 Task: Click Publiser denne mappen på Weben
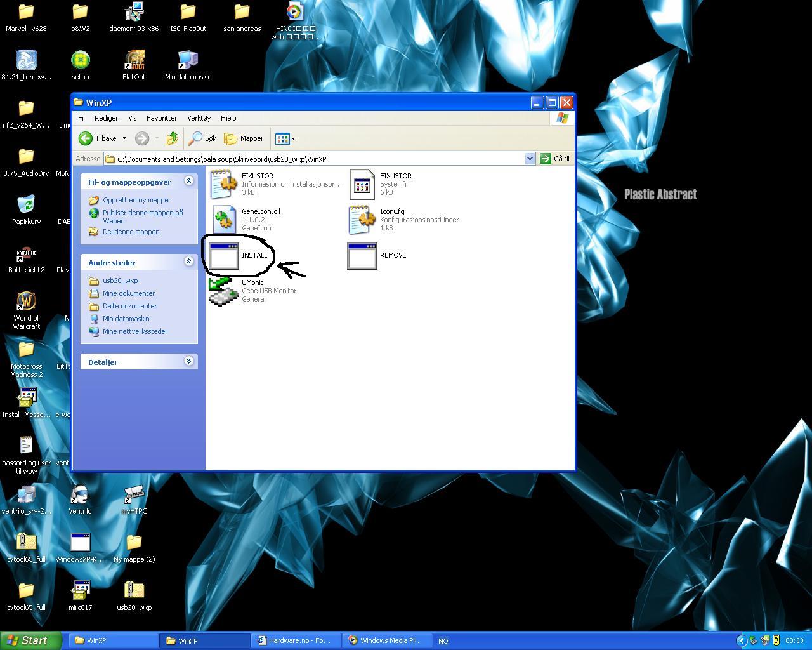point(143,216)
